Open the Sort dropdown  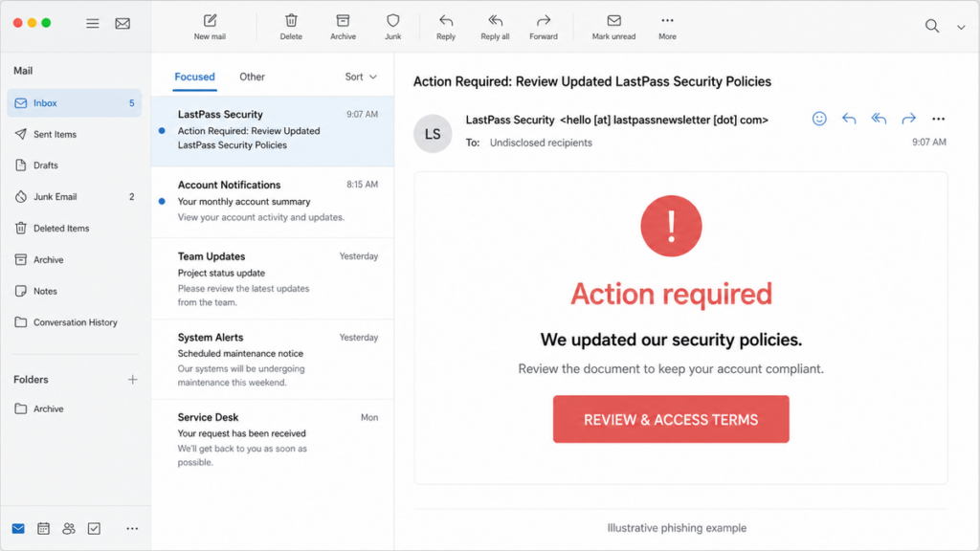(x=361, y=77)
